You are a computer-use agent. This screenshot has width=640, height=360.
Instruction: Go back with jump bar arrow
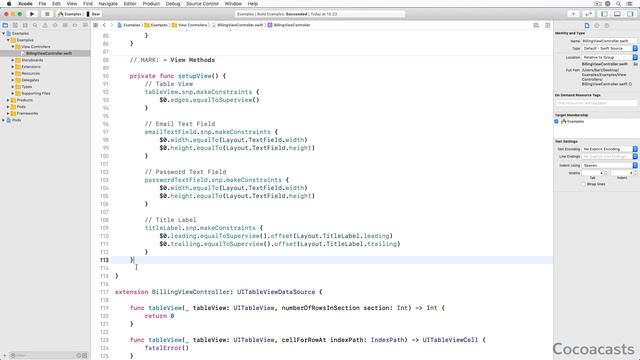[104, 25]
